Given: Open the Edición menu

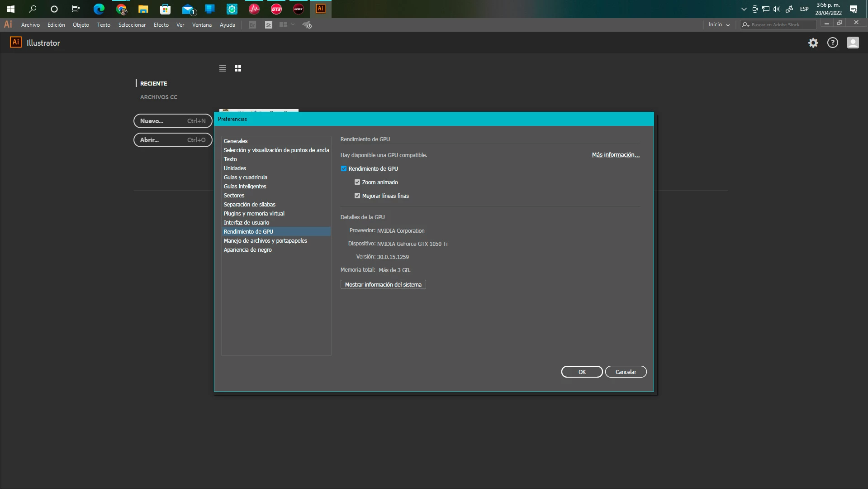Looking at the screenshot, I should 56,25.
